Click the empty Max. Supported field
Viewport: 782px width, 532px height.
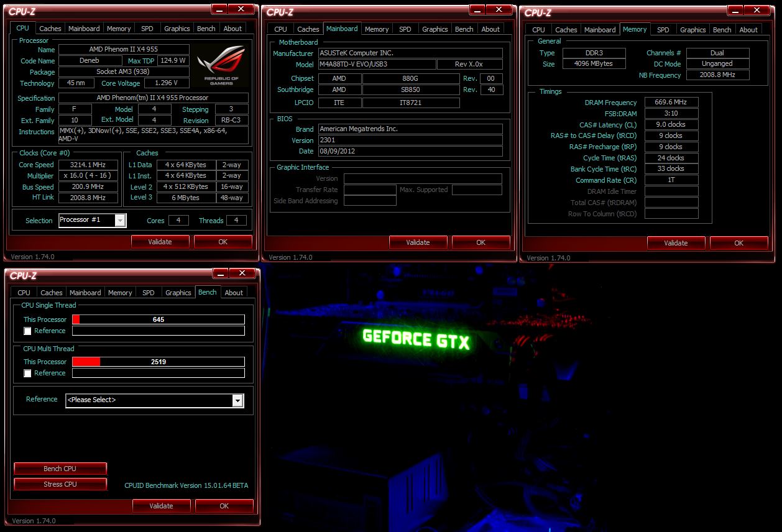[477, 190]
